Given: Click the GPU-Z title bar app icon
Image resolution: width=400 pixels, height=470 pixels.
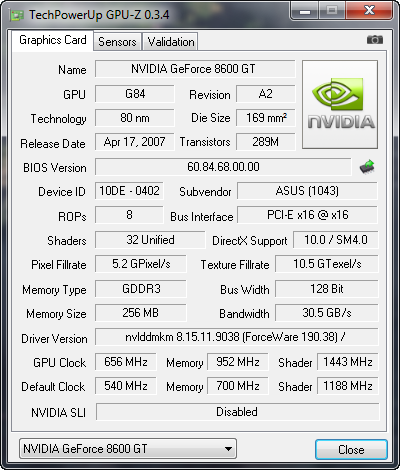Looking at the screenshot, I should tap(17, 16).
